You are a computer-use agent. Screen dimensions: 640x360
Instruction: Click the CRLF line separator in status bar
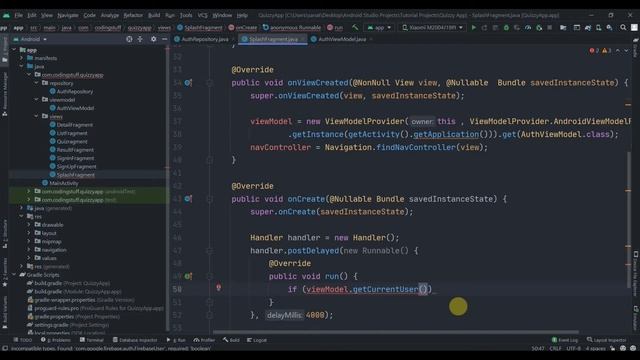click(x=555, y=348)
